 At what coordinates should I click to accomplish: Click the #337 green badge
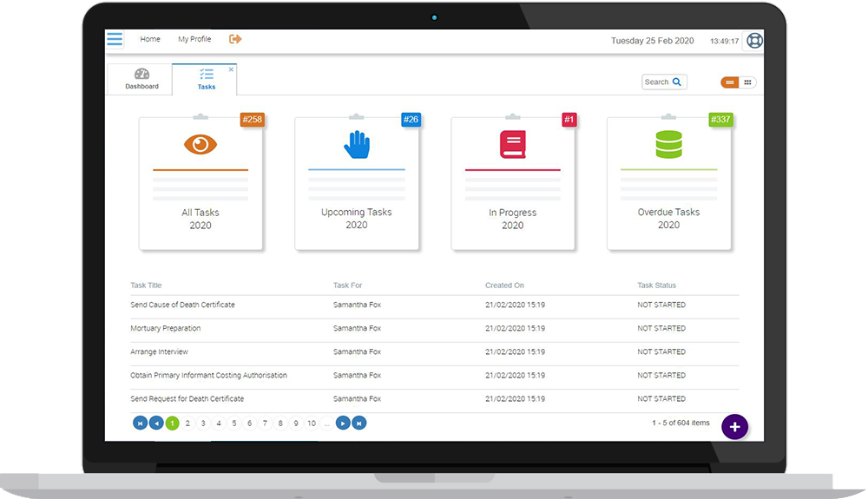coord(720,120)
